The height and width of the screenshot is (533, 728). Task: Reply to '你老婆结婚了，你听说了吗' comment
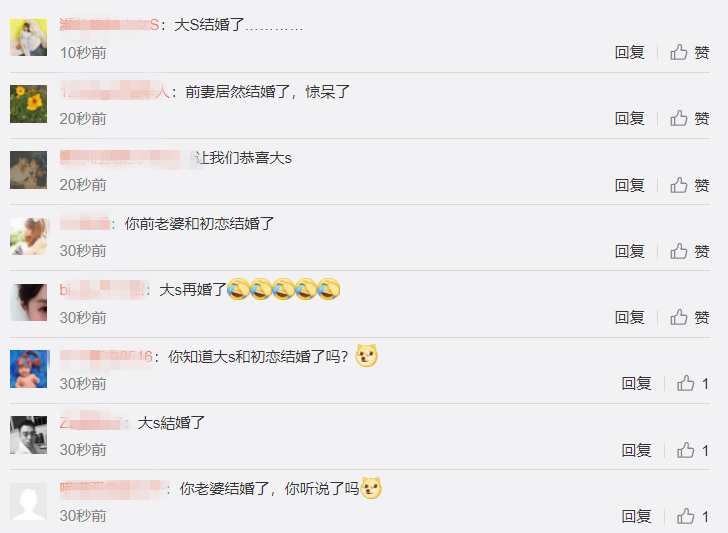pyautogui.click(x=637, y=516)
